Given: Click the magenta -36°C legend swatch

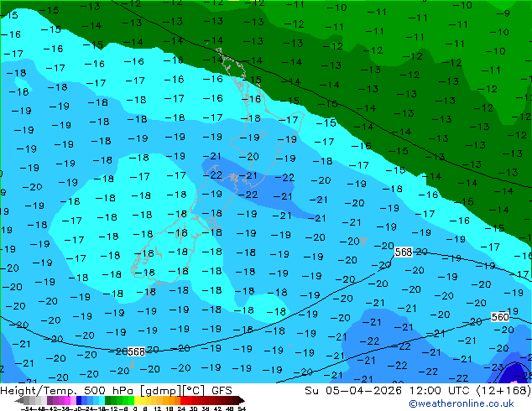Looking at the screenshot, I should [x=67, y=400].
